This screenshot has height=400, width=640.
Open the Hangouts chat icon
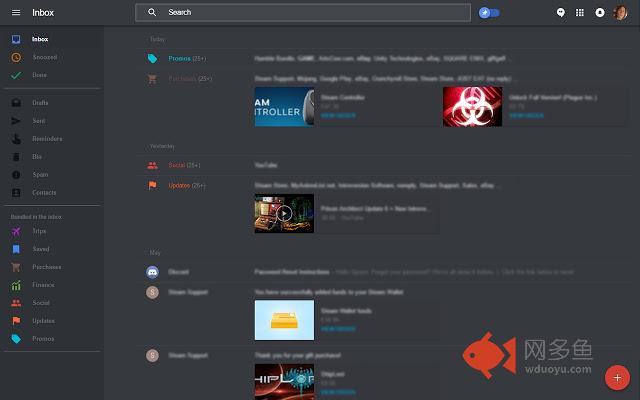click(560, 13)
